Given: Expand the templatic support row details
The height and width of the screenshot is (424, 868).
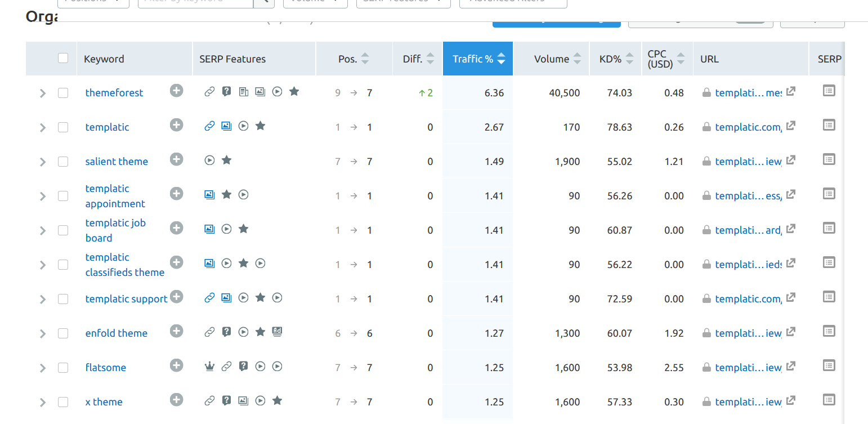Looking at the screenshot, I should pos(43,300).
